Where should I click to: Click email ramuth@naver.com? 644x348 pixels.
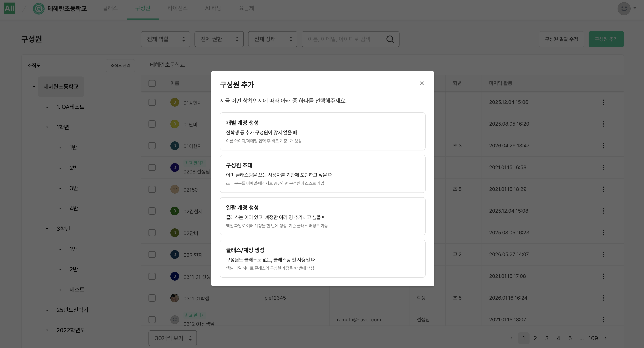[359, 320]
